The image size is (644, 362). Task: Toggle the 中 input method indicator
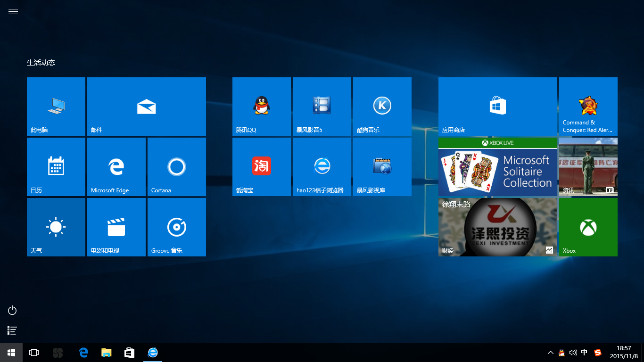[x=585, y=353]
